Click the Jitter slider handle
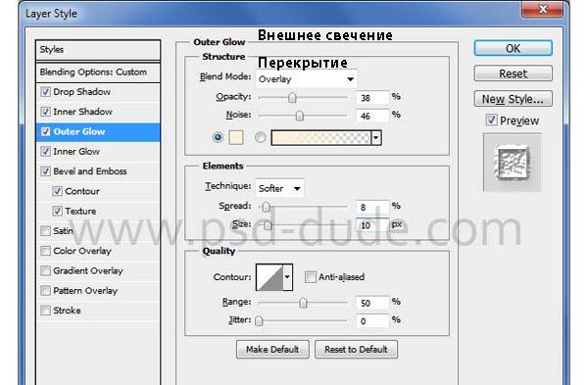 click(259, 321)
